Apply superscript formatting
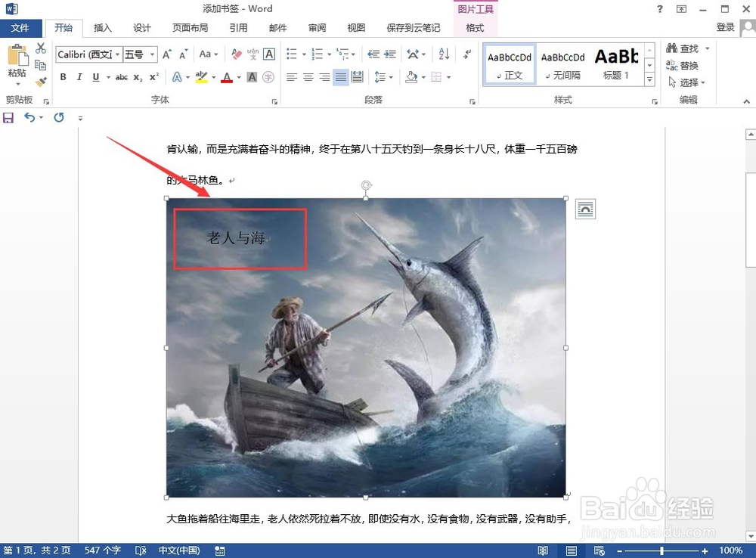756x558 pixels. click(154, 77)
